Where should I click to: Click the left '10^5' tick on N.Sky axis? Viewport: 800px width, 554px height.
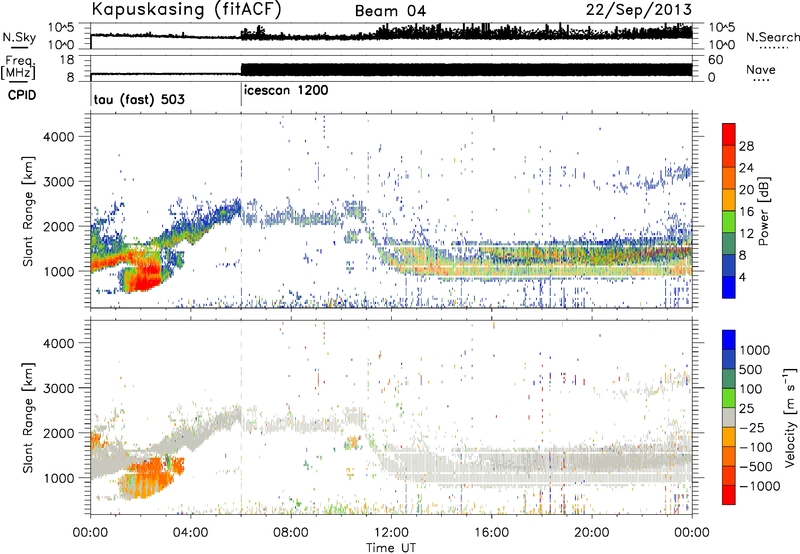click(61, 28)
